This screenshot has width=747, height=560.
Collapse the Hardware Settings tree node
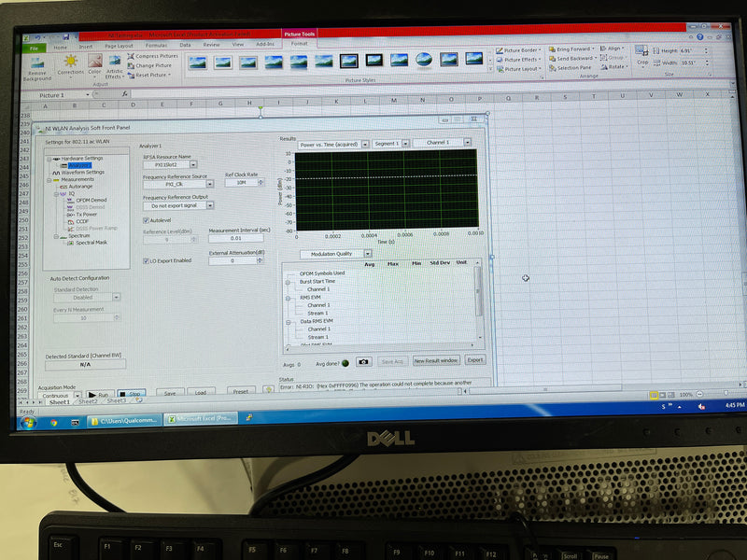49,159
